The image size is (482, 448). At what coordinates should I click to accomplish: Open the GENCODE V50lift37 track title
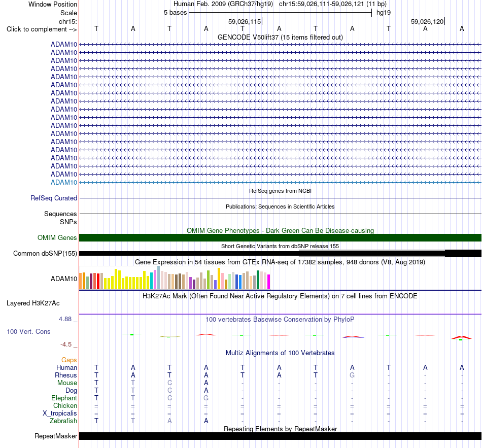pos(280,37)
